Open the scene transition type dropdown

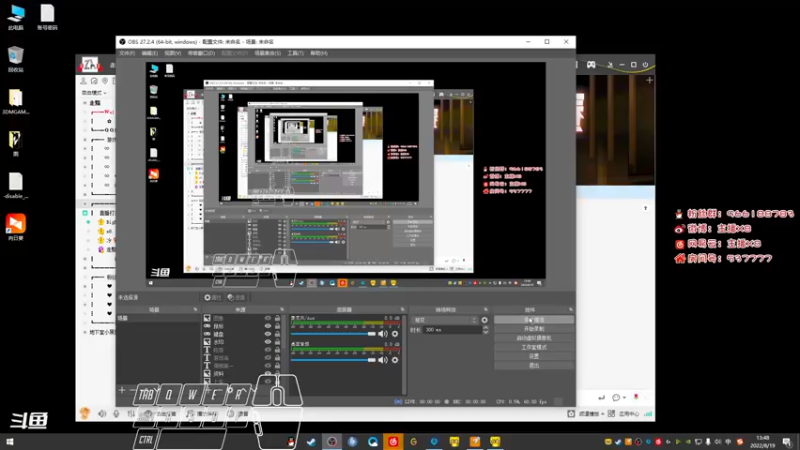tap(444, 320)
